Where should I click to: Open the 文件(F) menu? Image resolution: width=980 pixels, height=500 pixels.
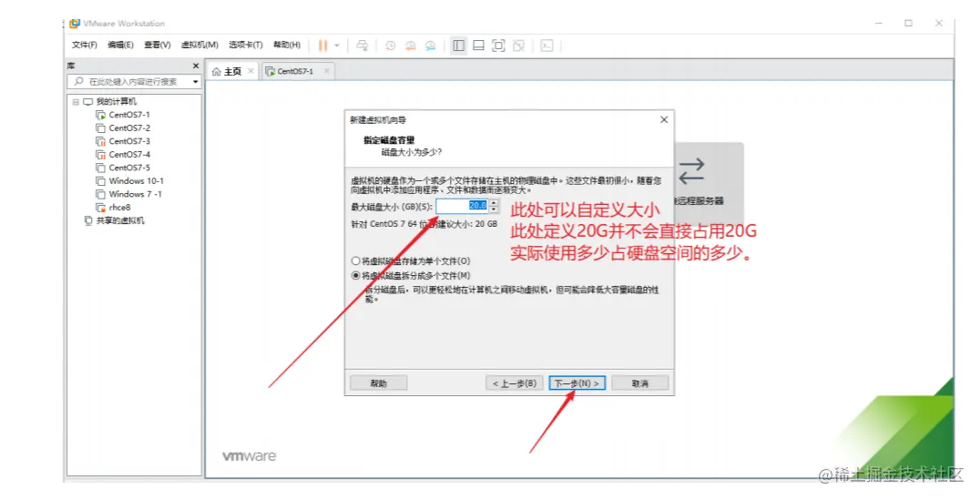point(85,45)
